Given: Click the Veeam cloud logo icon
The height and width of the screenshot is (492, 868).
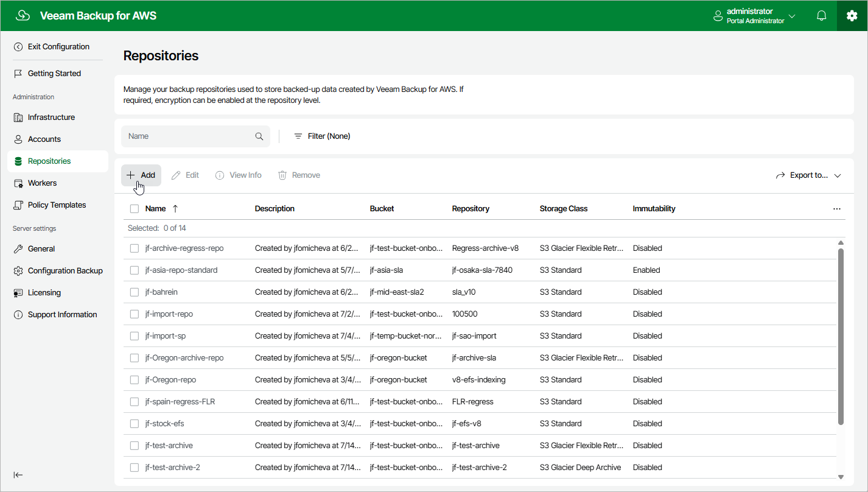Looking at the screenshot, I should (x=23, y=16).
